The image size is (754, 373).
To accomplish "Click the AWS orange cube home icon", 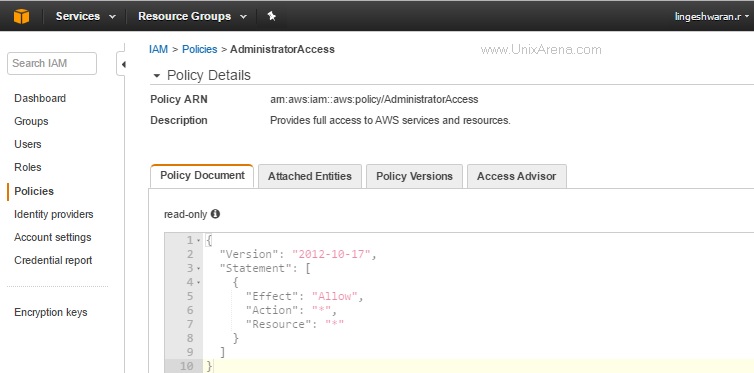I will tap(21, 16).
